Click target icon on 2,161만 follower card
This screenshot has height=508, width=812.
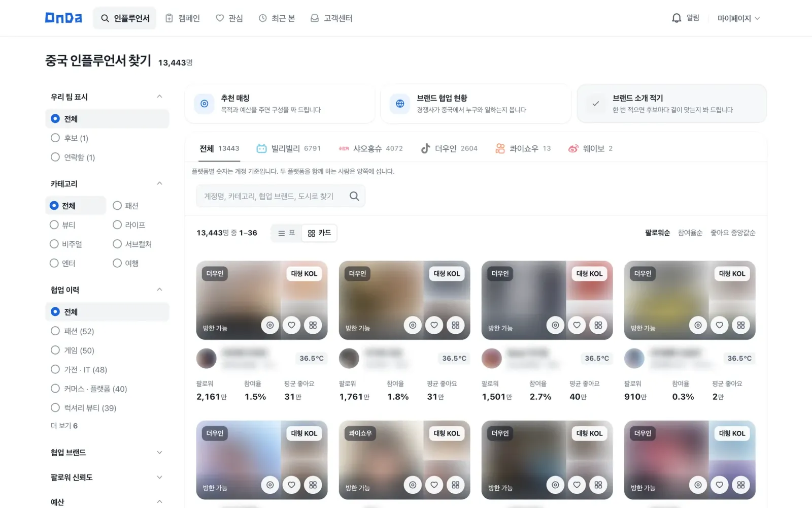click(x=270, y=325)
